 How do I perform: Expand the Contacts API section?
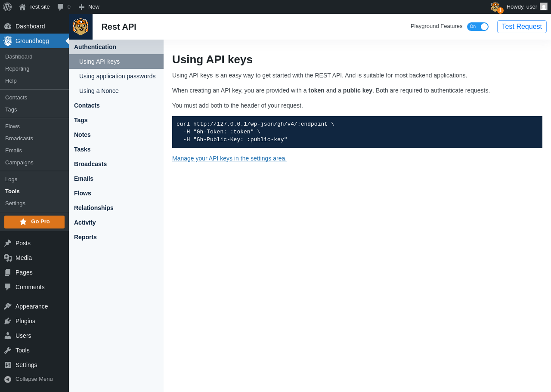(x=87, y=105)
